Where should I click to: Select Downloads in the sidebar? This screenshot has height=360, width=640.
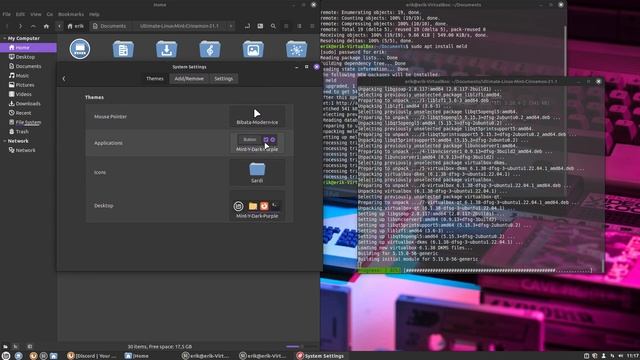click(28, 104)
